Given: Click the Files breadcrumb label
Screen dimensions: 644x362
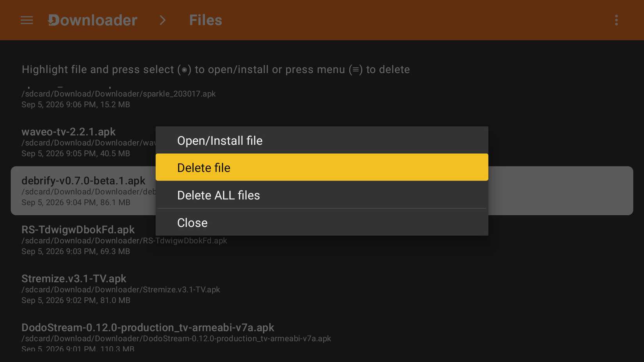Looking at the screenshot, I should click(x=206, y=20).
